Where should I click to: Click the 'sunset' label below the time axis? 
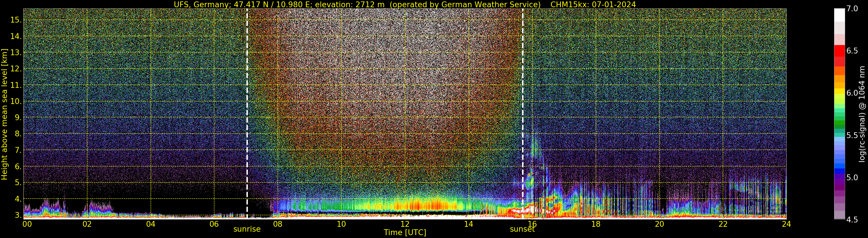coord(522,229)
